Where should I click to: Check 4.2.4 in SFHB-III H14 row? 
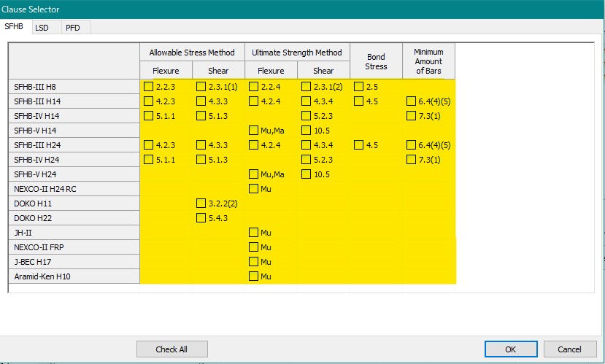[253, 101]
